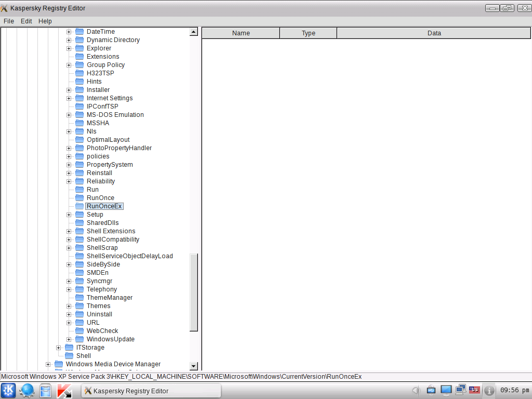532x399 pixels.
Task: Click the tree scrollbar down arrow
Action: pos(194,366)
